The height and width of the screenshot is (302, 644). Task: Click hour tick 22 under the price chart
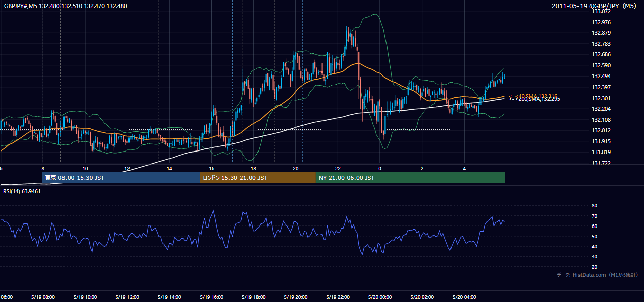[x=338, y=169]
